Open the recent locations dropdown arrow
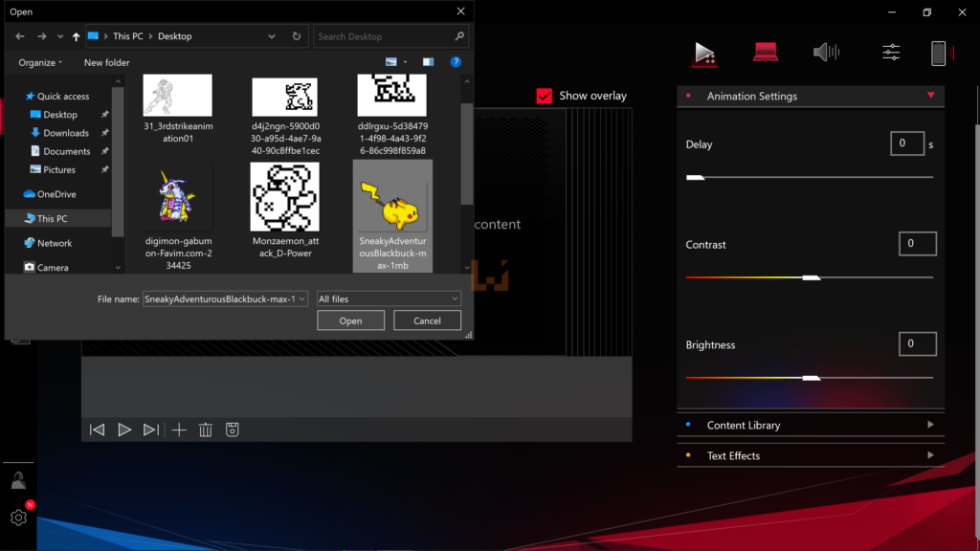The image size is (980, 551). click(60, 36)
